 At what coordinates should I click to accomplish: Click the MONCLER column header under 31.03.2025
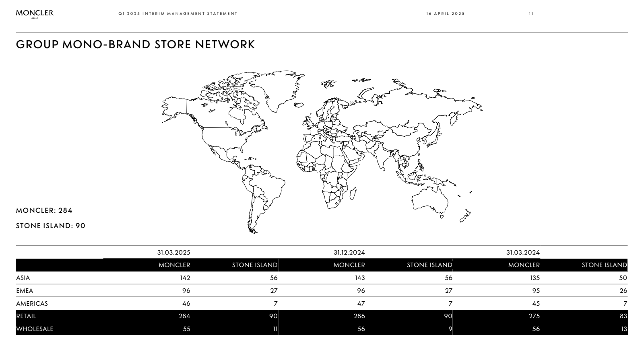coord(174,265)
